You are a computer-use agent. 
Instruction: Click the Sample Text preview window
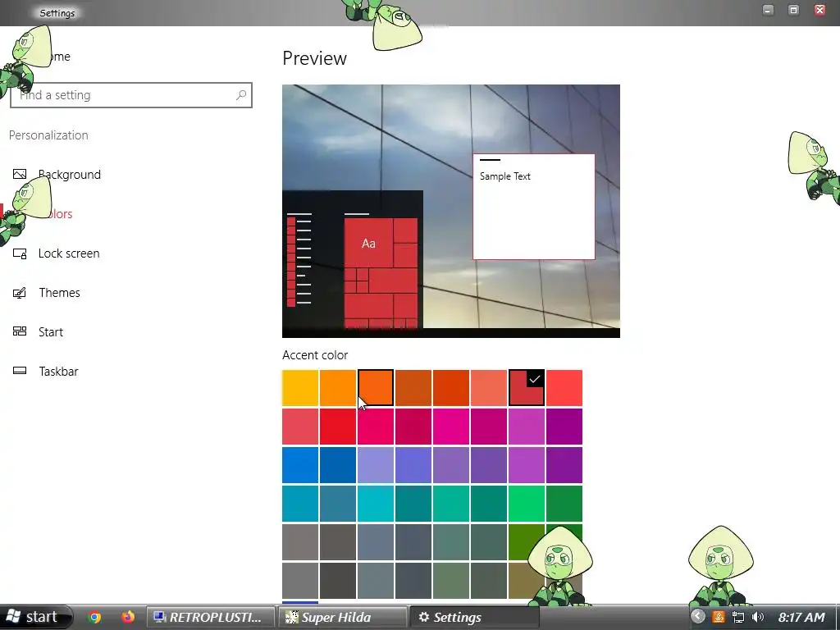(533, 207)
